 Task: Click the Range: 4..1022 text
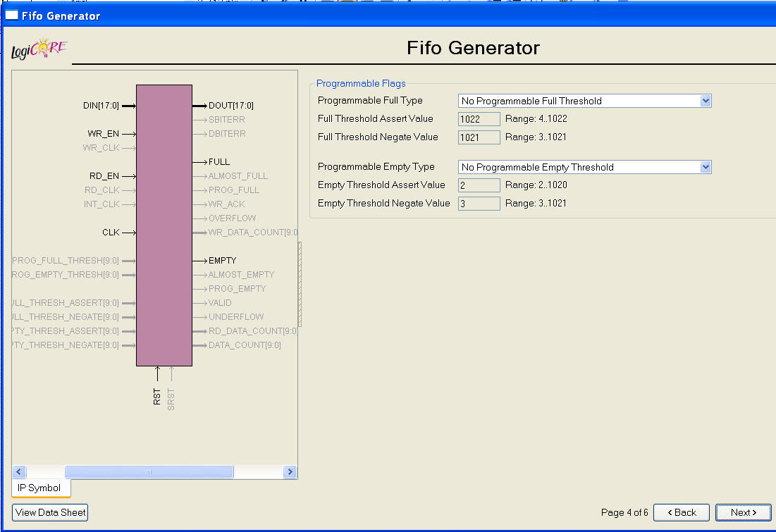(x=536, y=119)
